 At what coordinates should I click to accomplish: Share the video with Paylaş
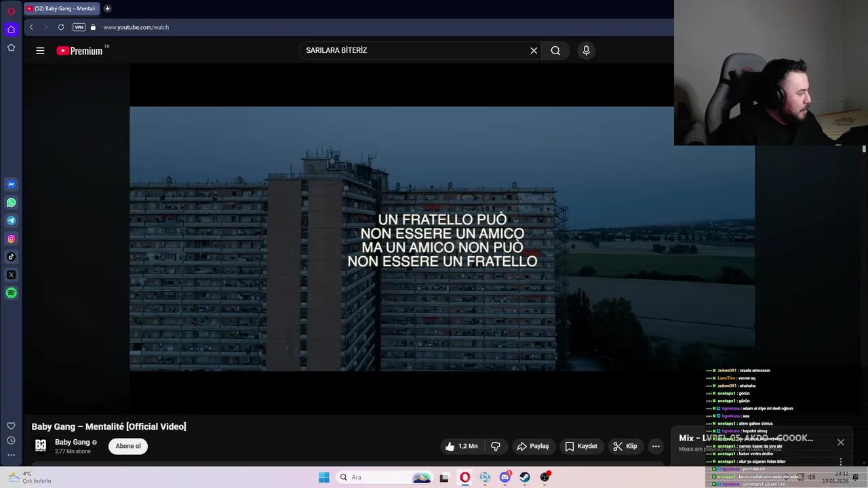pyautogui.click(x=533, y=446)
